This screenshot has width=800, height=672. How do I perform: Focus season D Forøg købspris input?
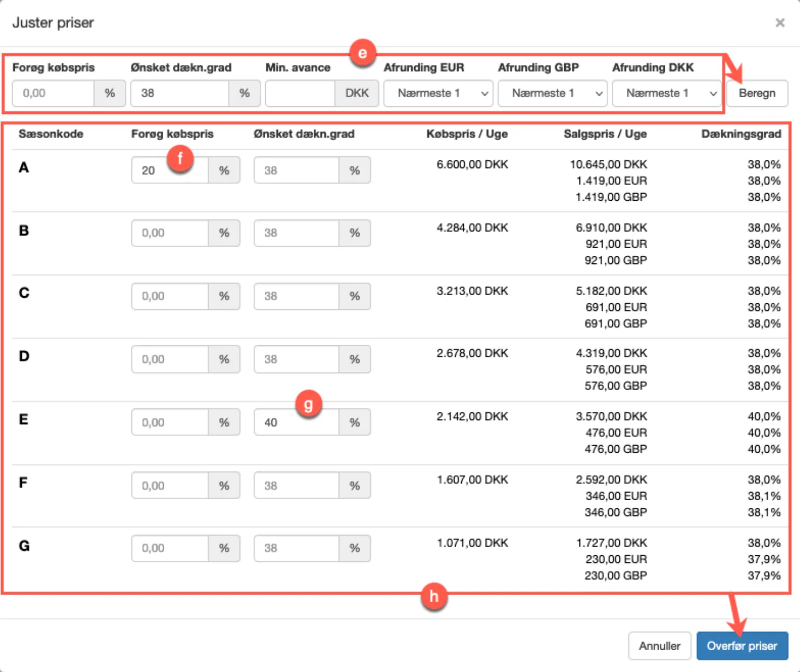point(170,359)
